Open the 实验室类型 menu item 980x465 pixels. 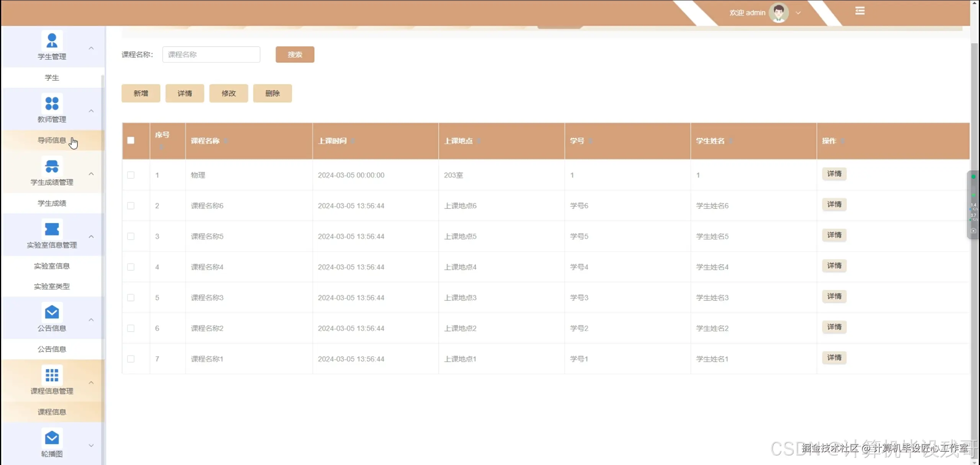point(52,286)
